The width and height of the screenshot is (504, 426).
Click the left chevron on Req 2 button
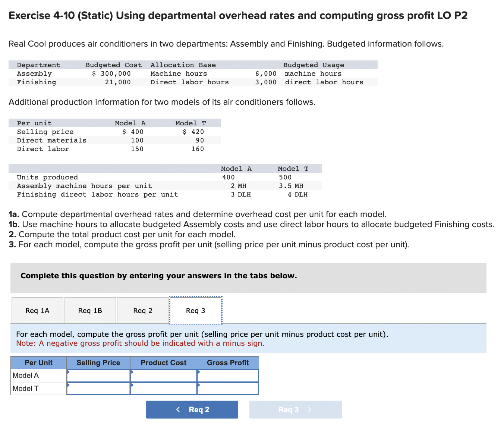click(178, 410)
